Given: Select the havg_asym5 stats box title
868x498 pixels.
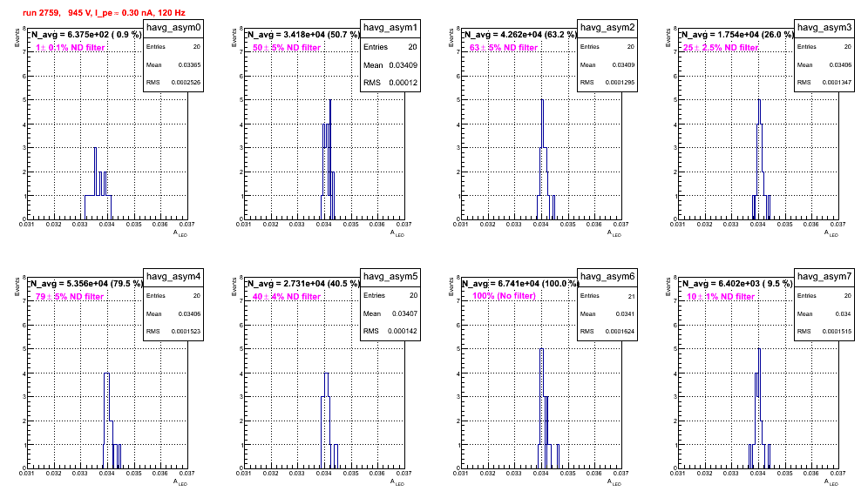Looking at the screenshot, I should [390, 276].
